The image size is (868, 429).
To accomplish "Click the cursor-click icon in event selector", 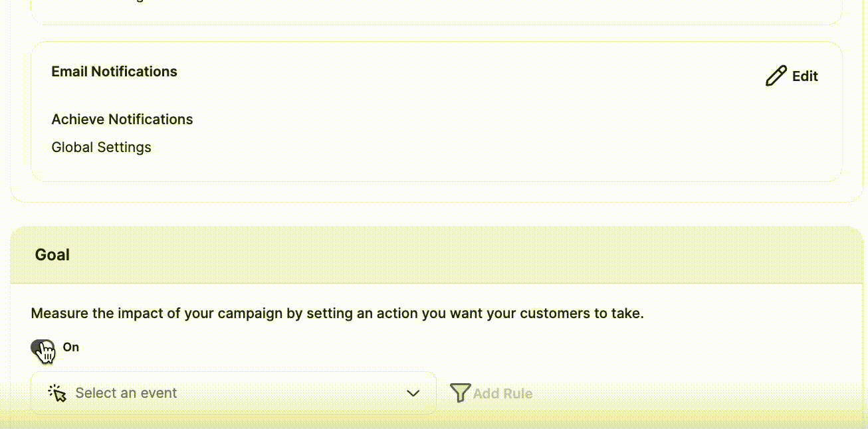I will 58,393.
